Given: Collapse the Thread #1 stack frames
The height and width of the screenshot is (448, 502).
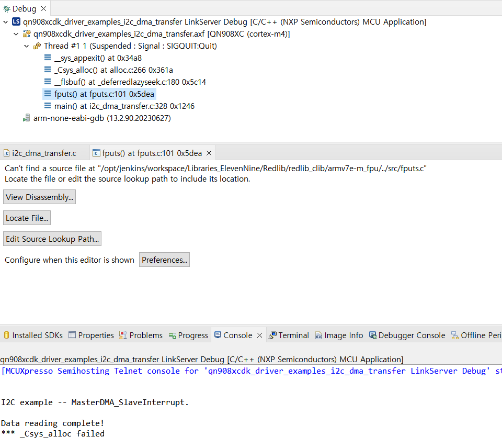Looking at the screenshot, I should 27,46.
